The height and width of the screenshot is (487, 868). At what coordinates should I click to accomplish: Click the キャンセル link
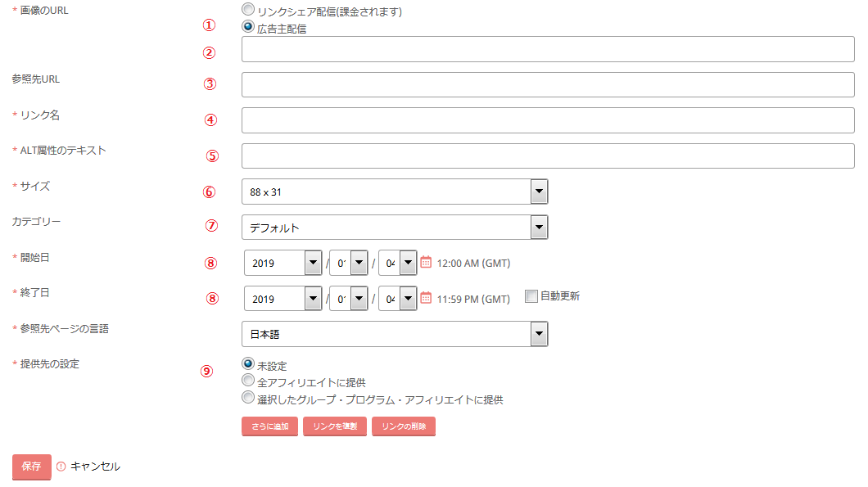[95, 467]
